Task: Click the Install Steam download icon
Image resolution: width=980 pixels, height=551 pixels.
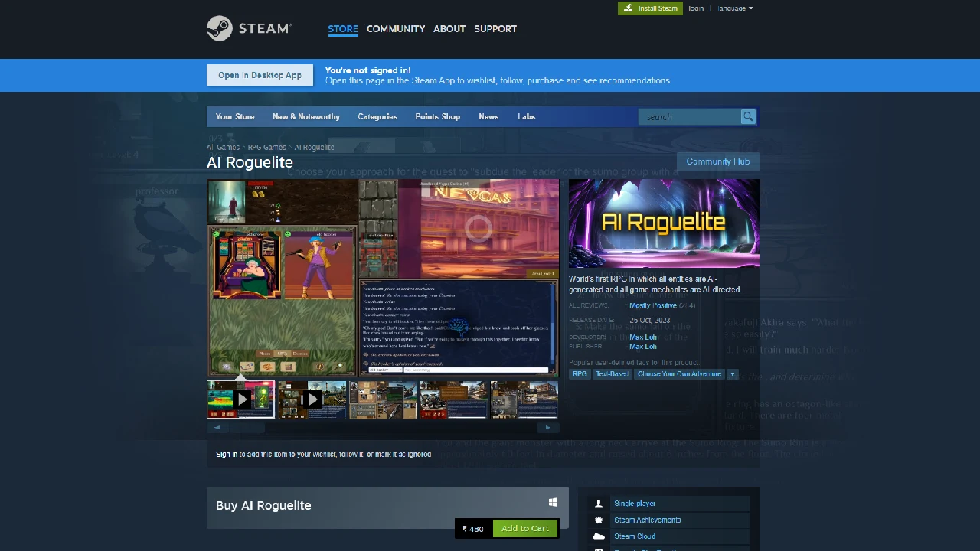Action: (628, 8)
